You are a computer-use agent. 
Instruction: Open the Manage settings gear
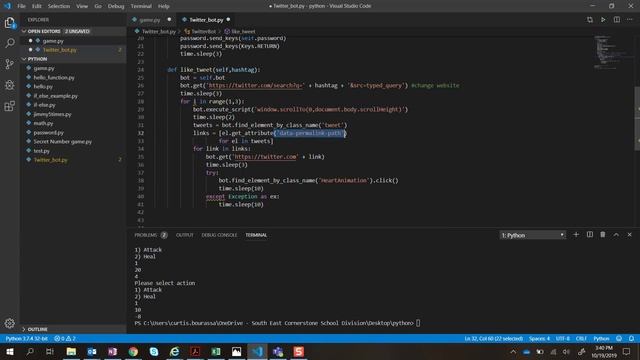10,323
